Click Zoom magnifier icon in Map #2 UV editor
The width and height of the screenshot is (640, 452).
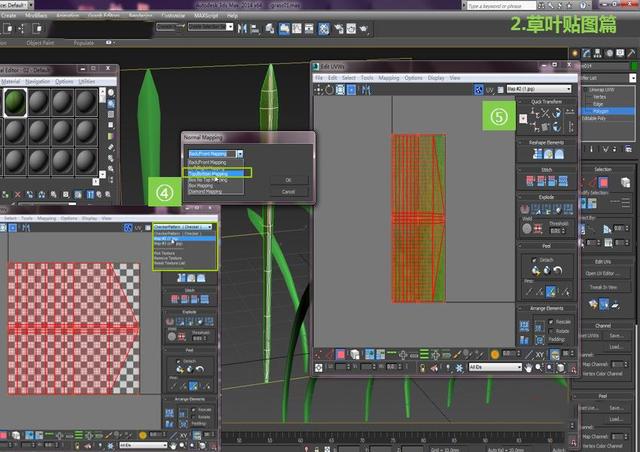point(539,368)
